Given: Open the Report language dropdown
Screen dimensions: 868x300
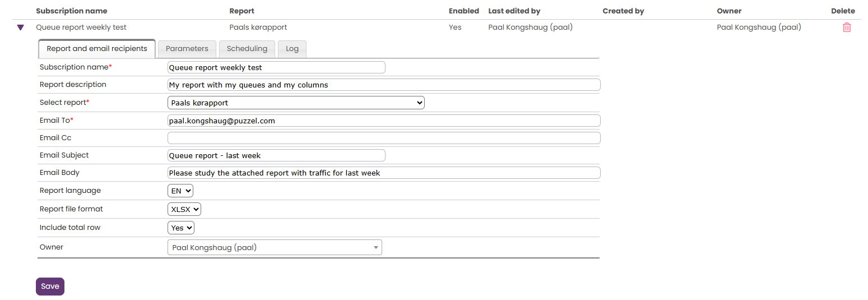Looking at the screenshot, I should [180, 191].
